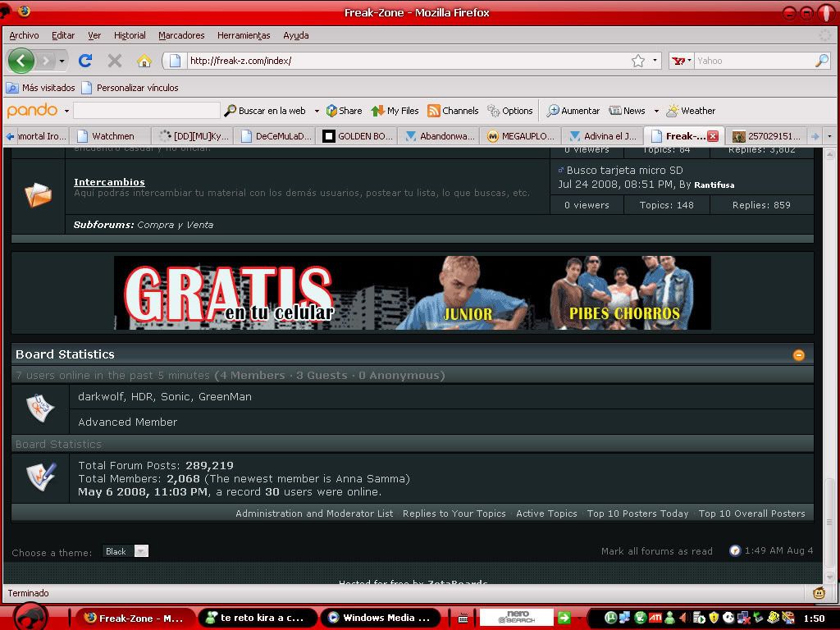This screenshot has height=630, width=840.
Task: Open My Files in Pando toolbar
Action: pos(395,111)
